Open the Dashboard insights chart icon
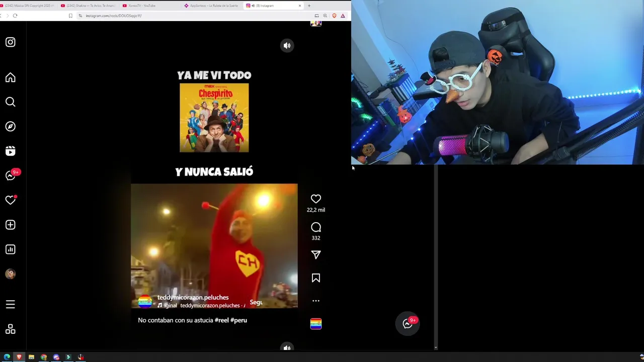The image size is (644, 362). [x=11, y=249]
